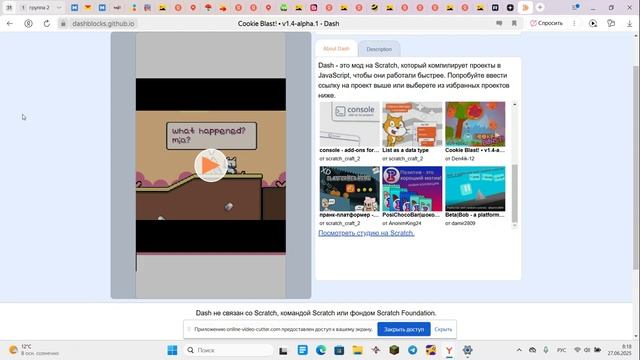Open the Cookie Blast! featured project thumbnail
The width and height of the screenshot is (640, 360).
pyautogui.click(x=475, y=124)
